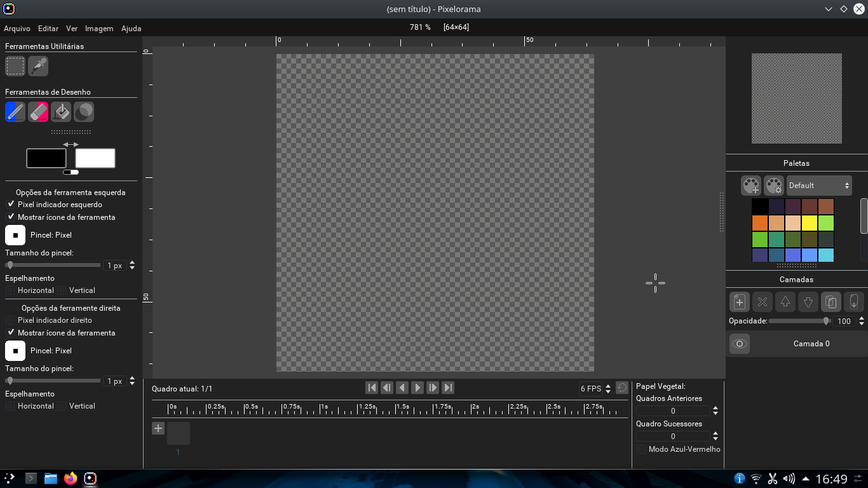Open the palette editor settings icon

coord(774,185)
